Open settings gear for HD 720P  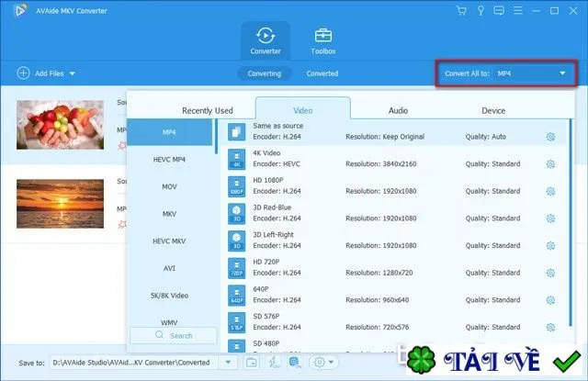coord(550,273)
